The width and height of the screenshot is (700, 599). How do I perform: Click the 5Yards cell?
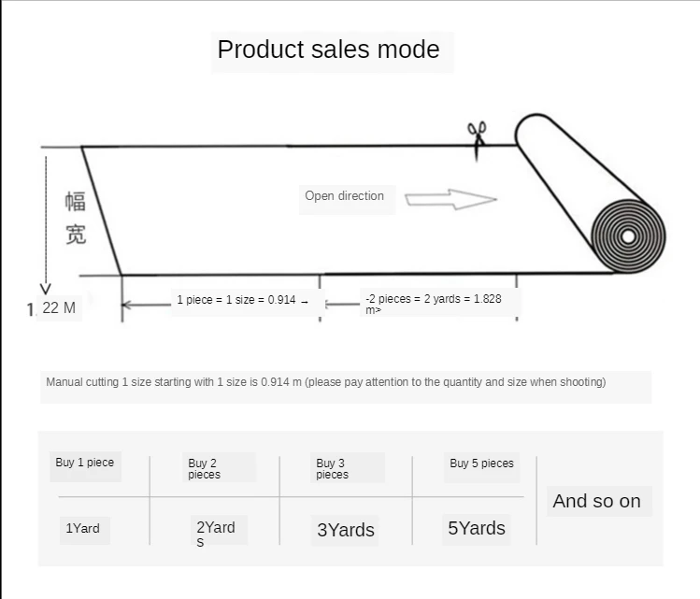click(x=477, y=529)
